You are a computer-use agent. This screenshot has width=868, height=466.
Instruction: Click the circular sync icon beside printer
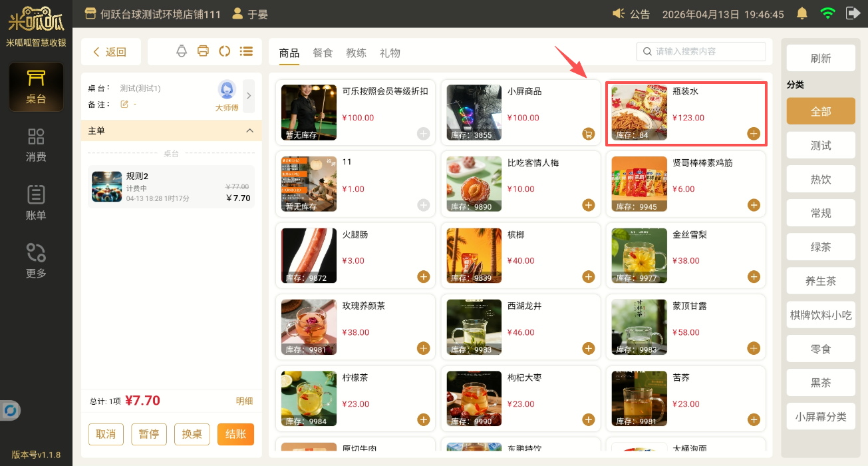click(225, 51)
